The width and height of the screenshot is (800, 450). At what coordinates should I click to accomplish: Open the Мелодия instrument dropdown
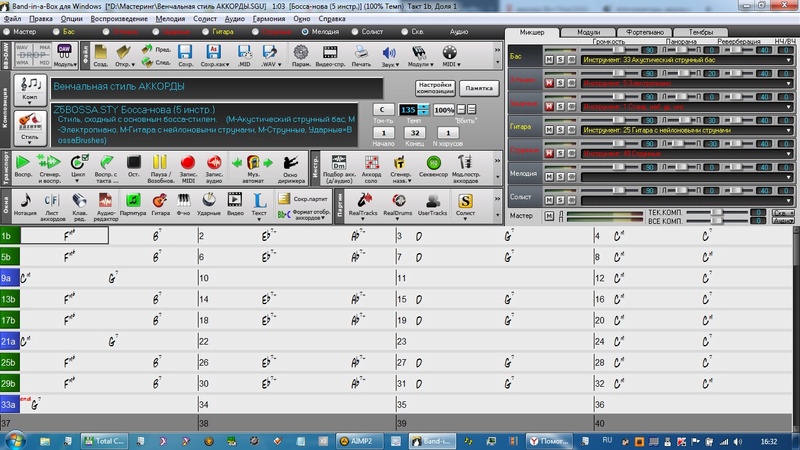(789, 177)
